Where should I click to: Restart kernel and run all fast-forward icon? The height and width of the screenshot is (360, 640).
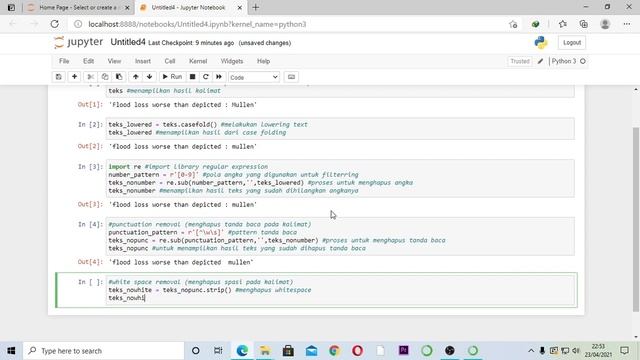[x=219, y=77]
